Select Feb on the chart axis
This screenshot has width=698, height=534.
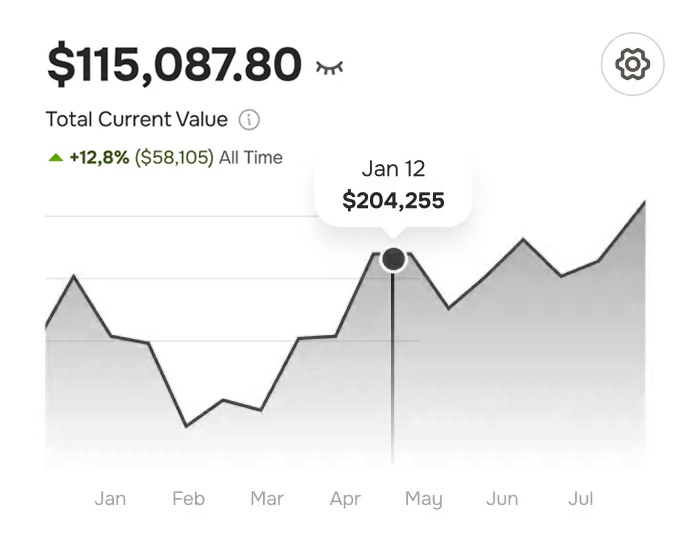188,498
